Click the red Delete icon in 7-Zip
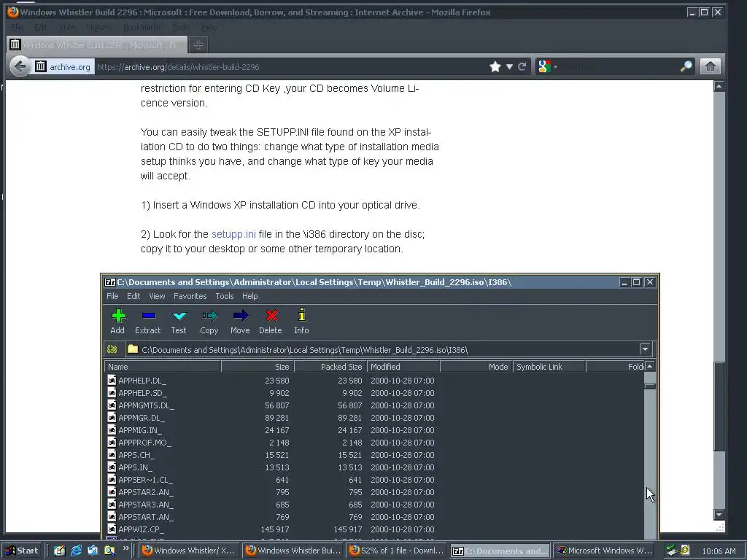747x560 pixels. point(271,322)
